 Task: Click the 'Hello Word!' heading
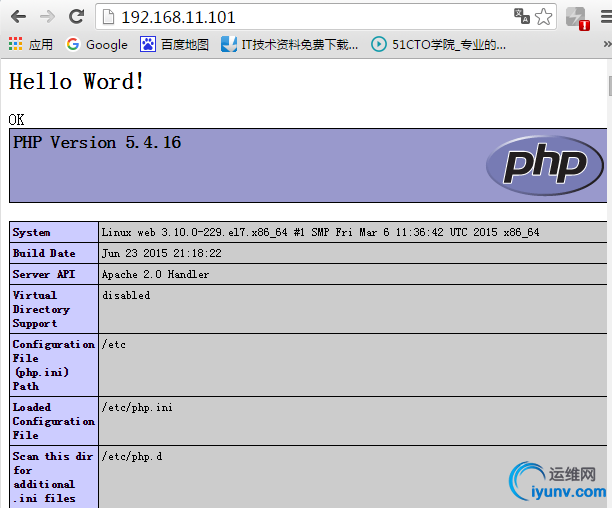pyautogui.click(x=76, y=82)
